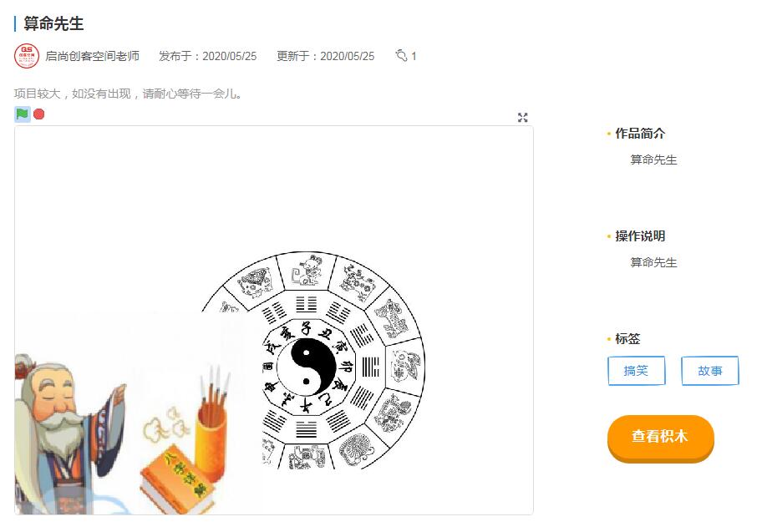Click the yin-yang symbol on stage

click(x=313, y=367)
